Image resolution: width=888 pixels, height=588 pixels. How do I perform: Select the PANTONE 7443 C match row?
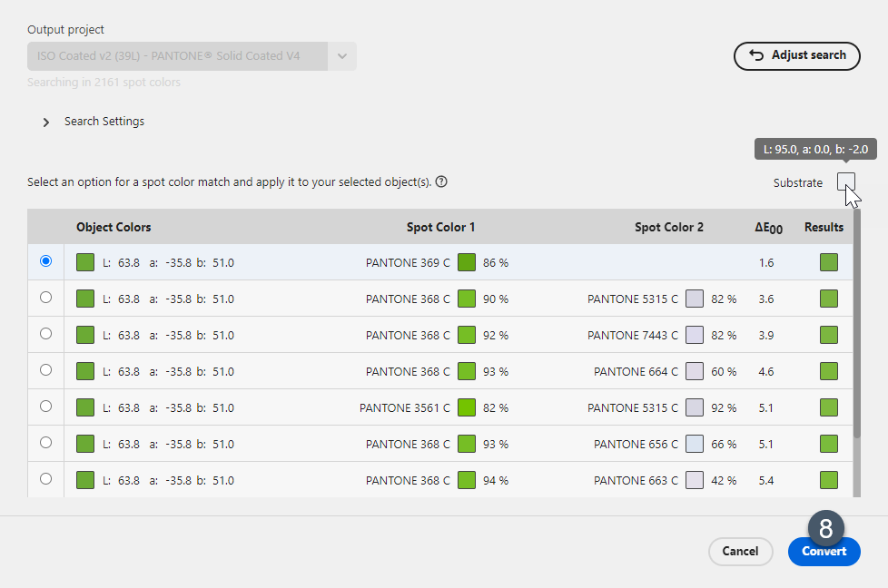(x=440, y=335)
